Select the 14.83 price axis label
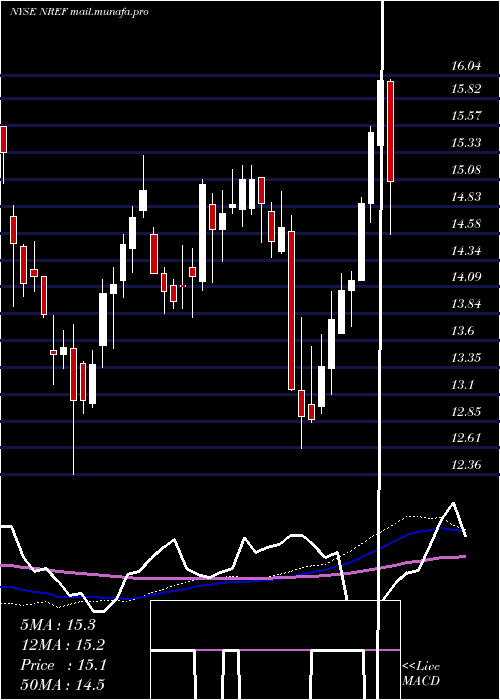 point(466,196)
